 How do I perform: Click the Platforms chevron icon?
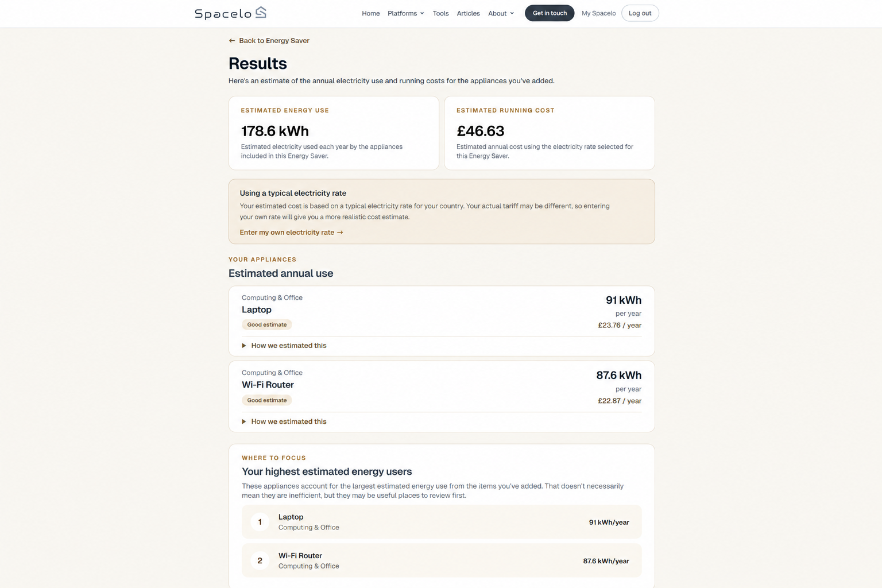422,13
